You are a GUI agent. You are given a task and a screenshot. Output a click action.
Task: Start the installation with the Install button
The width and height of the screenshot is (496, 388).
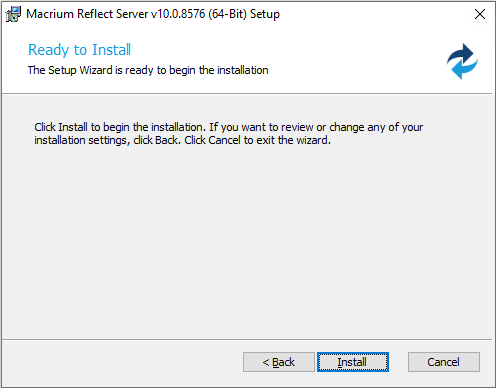353,362
